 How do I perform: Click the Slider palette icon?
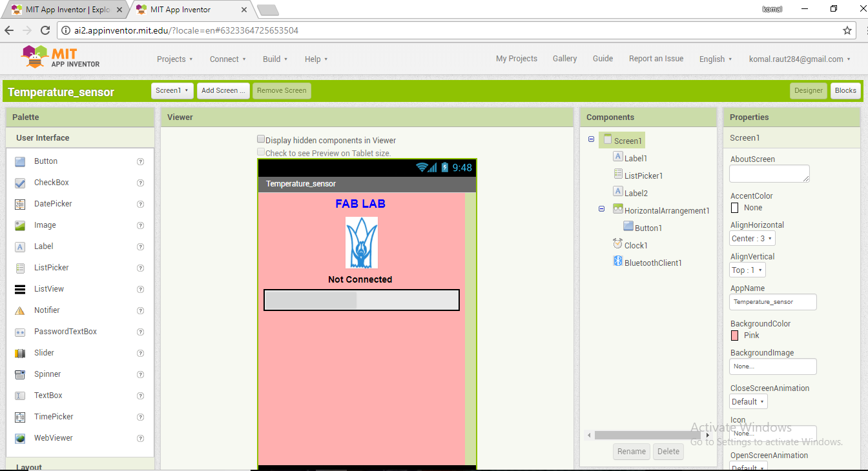pyautogui.click(x=20, y=353)
